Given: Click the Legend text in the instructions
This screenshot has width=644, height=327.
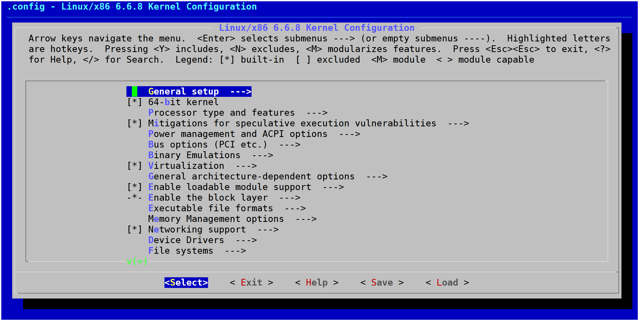Looking at the screenshot, I should pyautogui.click(x=194, y=60).
